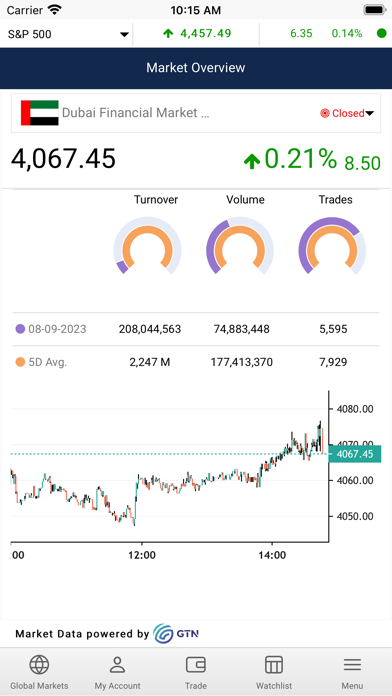Switch to the Trade tab label

coord(196,685)
